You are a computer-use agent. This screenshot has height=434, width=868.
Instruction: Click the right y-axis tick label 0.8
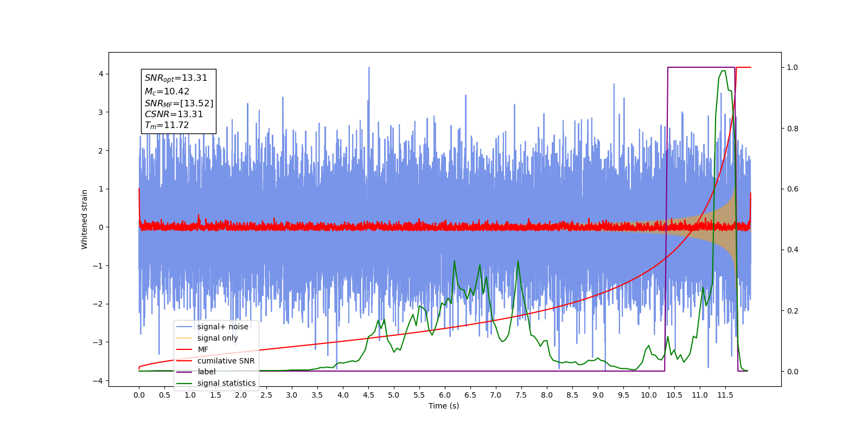[793, 129]
